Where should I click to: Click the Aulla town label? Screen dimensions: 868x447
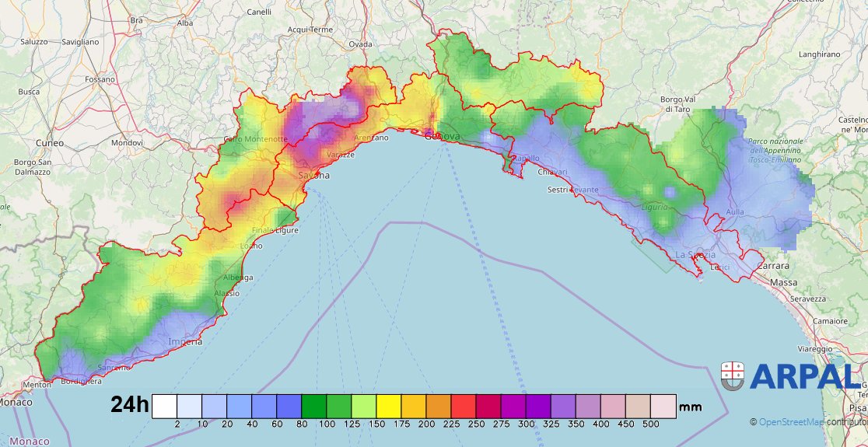(735, 212)
